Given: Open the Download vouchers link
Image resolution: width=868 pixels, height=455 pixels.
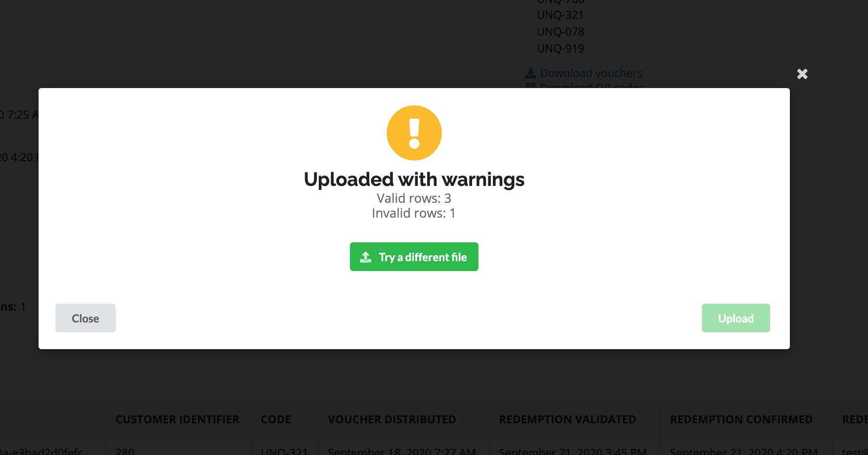Looking at the screenshot, I should pos(591,73).
